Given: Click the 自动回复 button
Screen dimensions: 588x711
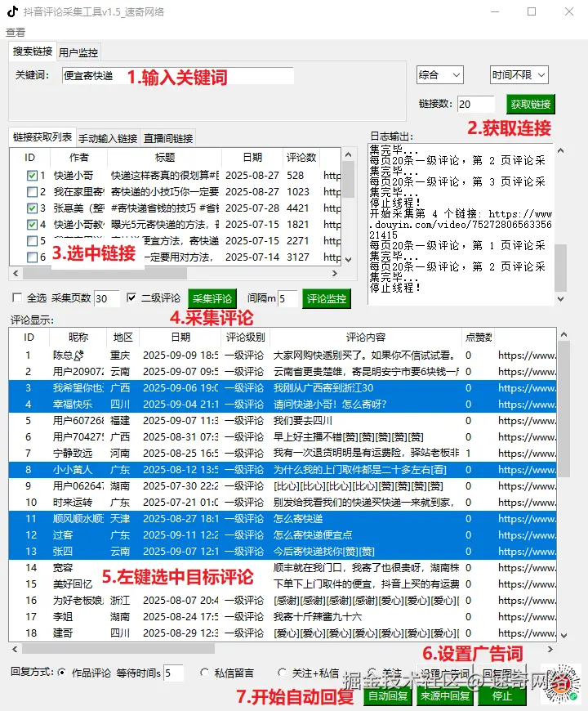Looking at the screenshot, I should point(388,695).
